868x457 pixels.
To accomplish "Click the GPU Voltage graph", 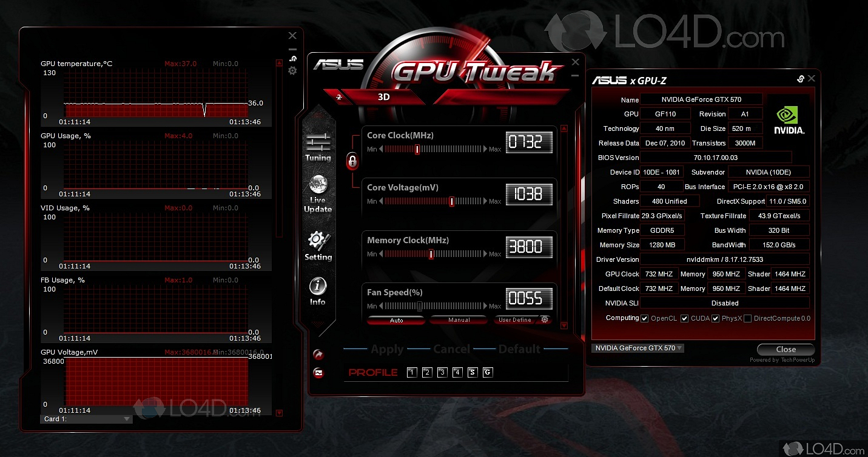I will 156,382.
